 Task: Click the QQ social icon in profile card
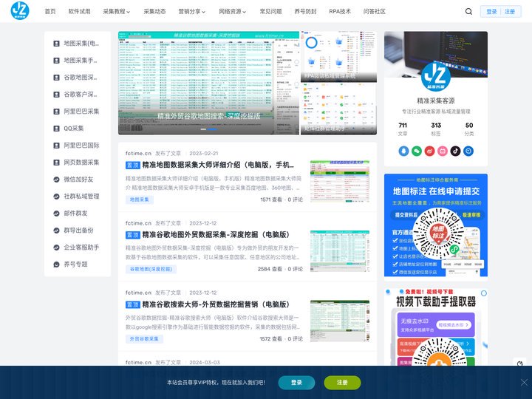click(403, 151)
